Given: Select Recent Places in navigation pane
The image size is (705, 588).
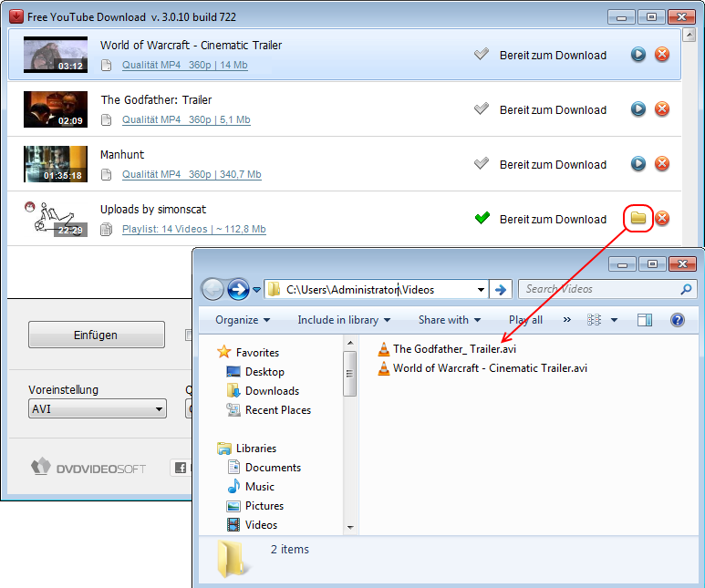Looking at the screenshot, I should [269, 410].
